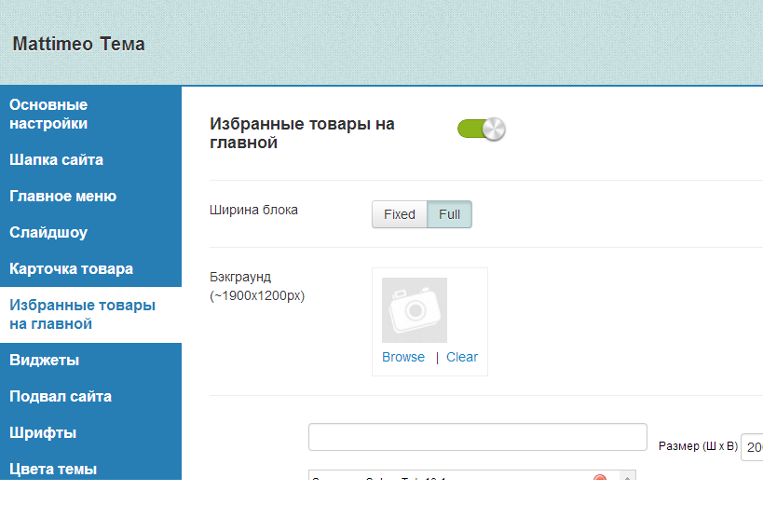The width and height of the screenshot is (763, 532).
Task: Switch to Карточка товара settings
Action: click(71, 268)
